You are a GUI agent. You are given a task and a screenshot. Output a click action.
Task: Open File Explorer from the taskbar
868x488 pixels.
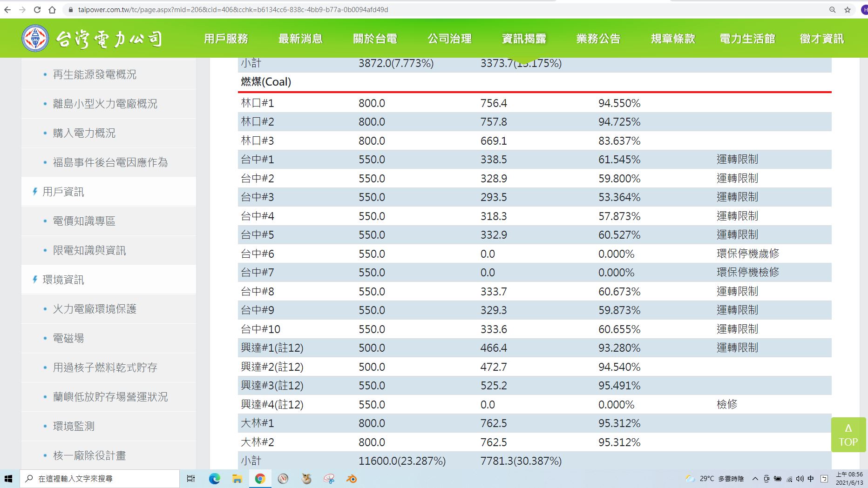(237, 479)
